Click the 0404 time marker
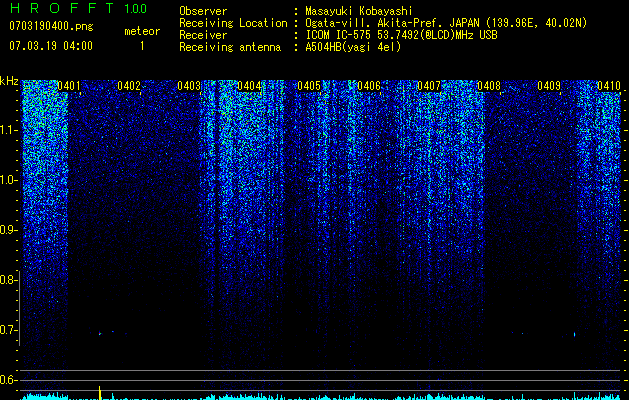 click(249, 86)
